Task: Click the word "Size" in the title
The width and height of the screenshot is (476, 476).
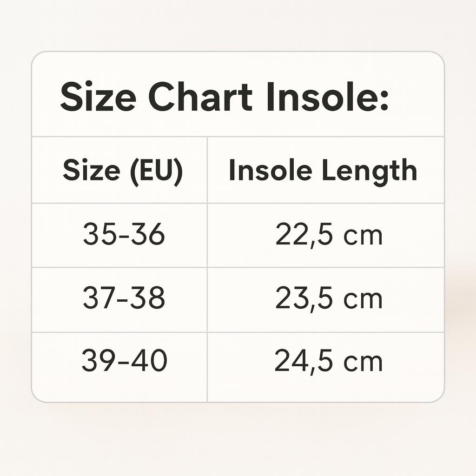Action: point(98,98)
